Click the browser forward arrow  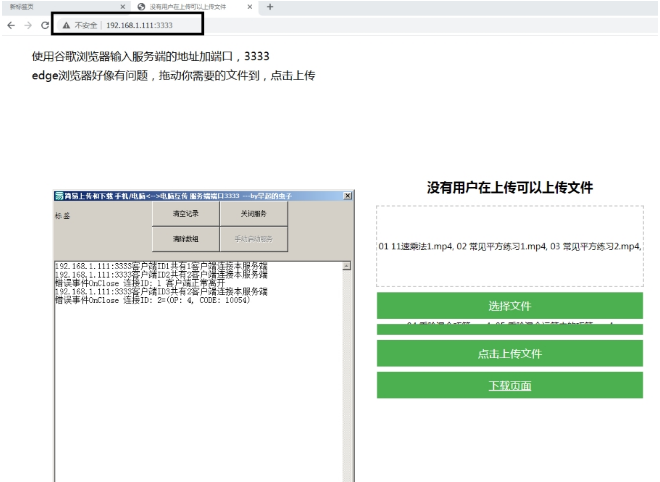click(x=28, y=25)
